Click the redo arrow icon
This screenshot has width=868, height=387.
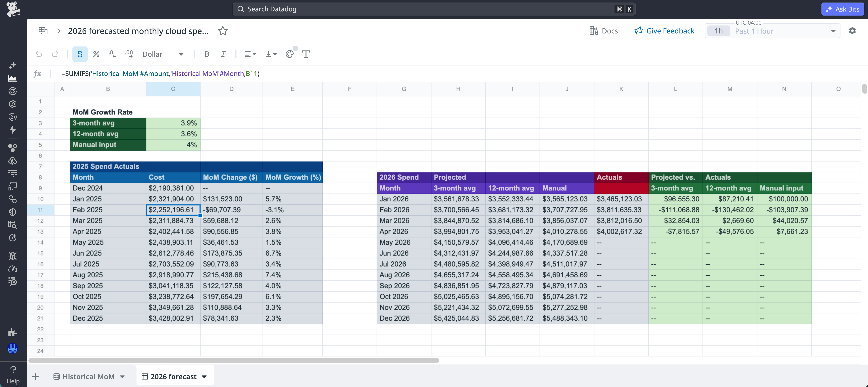pyautogui.click(x=55, y=54)
